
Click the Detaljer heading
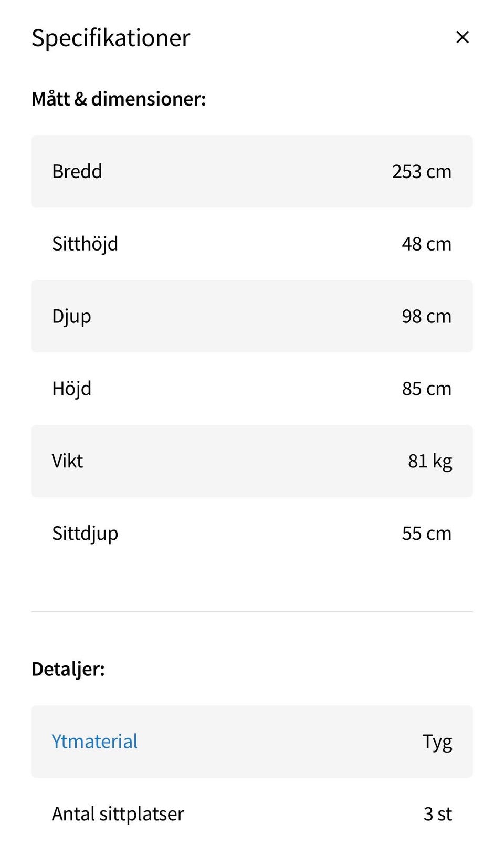click(x=68, y=669)
